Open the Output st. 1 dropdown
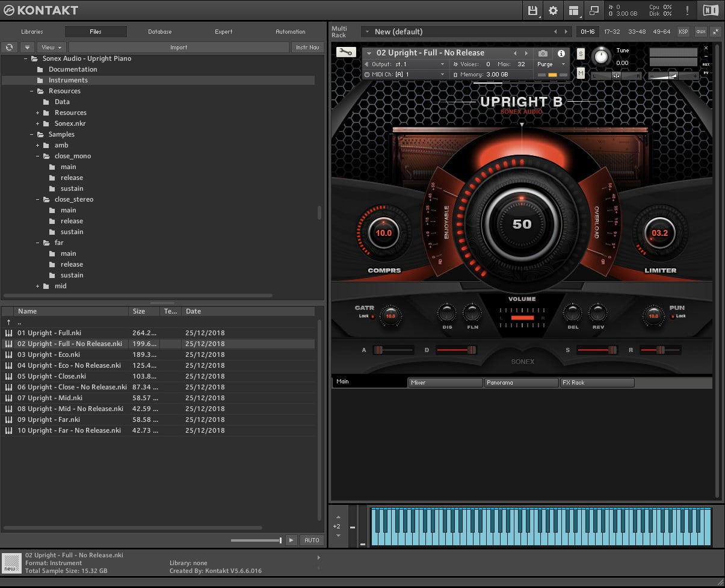The height and width of the screenshot is (588, 725). (405, 64)
